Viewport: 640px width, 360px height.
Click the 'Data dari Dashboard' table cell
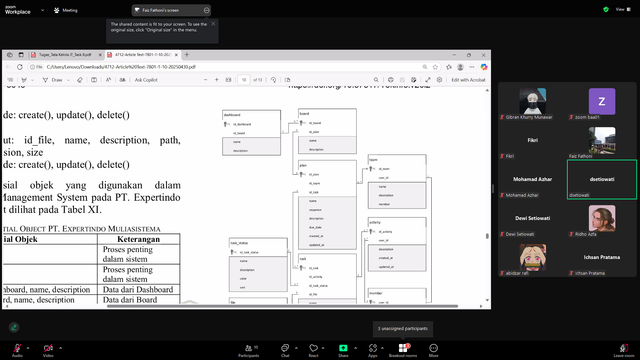[138, 289]
